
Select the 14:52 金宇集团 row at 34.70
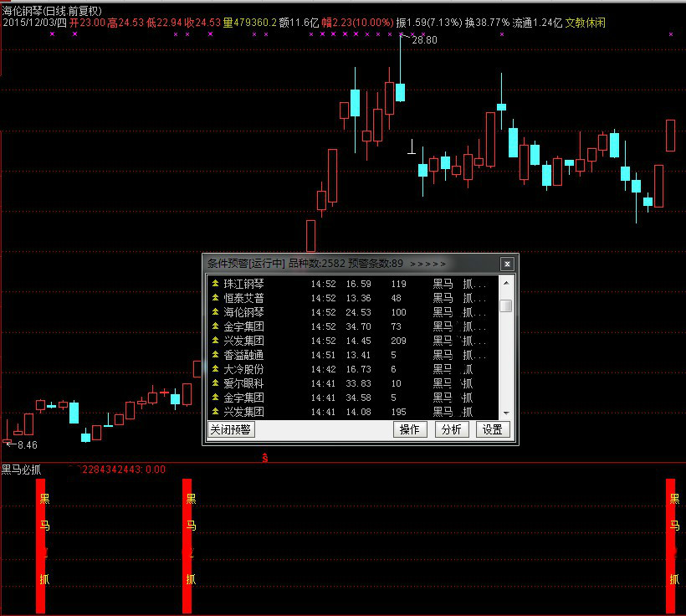click(x=351, y=326)
